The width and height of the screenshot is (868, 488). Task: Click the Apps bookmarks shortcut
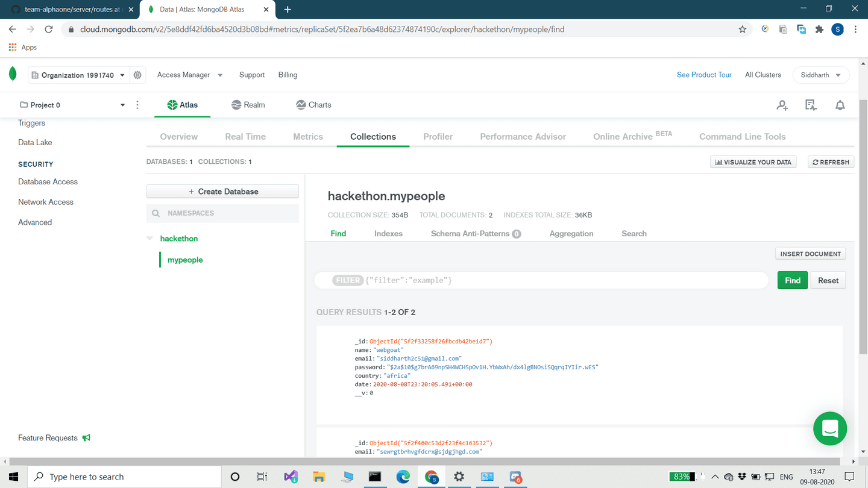[22, 47]
